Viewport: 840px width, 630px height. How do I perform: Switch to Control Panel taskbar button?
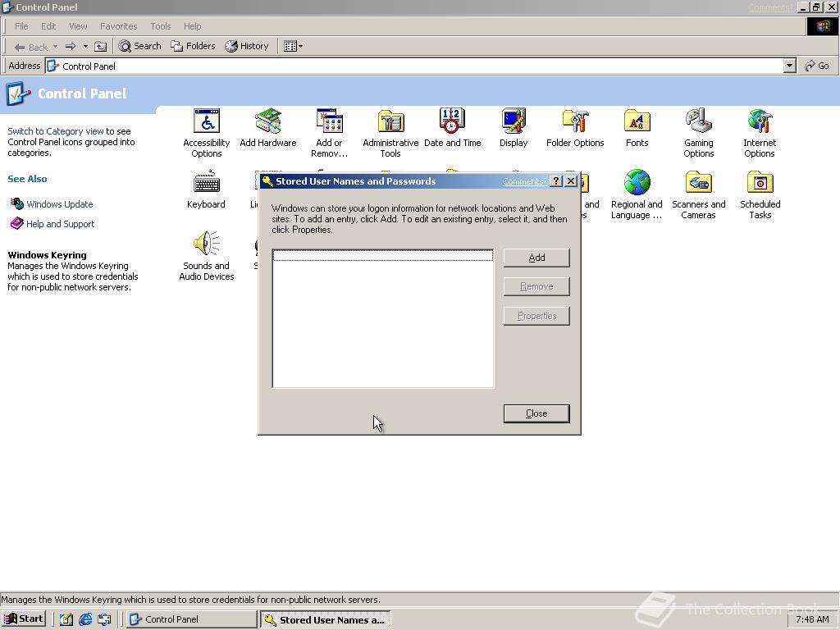(x=191, y=619)
